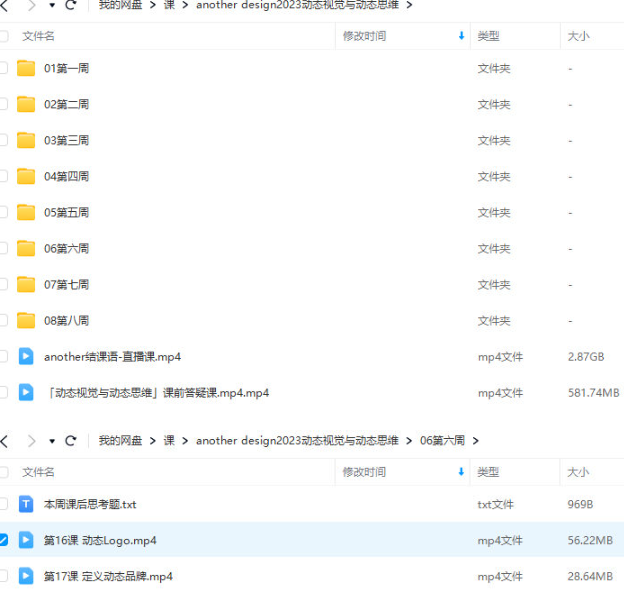Image resolution: width=624 pixels, height=589 pixels.
Task: Click size value 581.74MB
Action: (593, 393)
